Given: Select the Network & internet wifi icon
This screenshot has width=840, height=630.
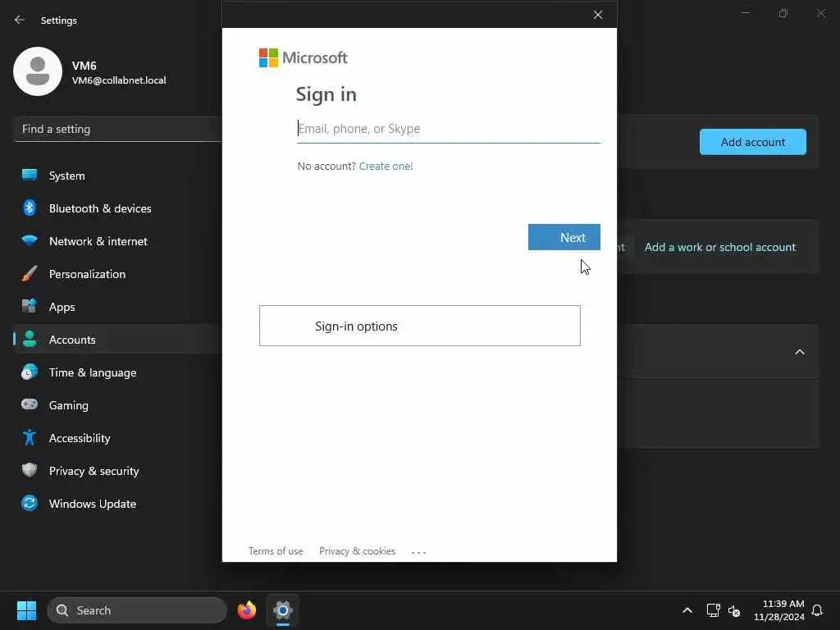Looking at the screenshot, I should pos(30,240).
